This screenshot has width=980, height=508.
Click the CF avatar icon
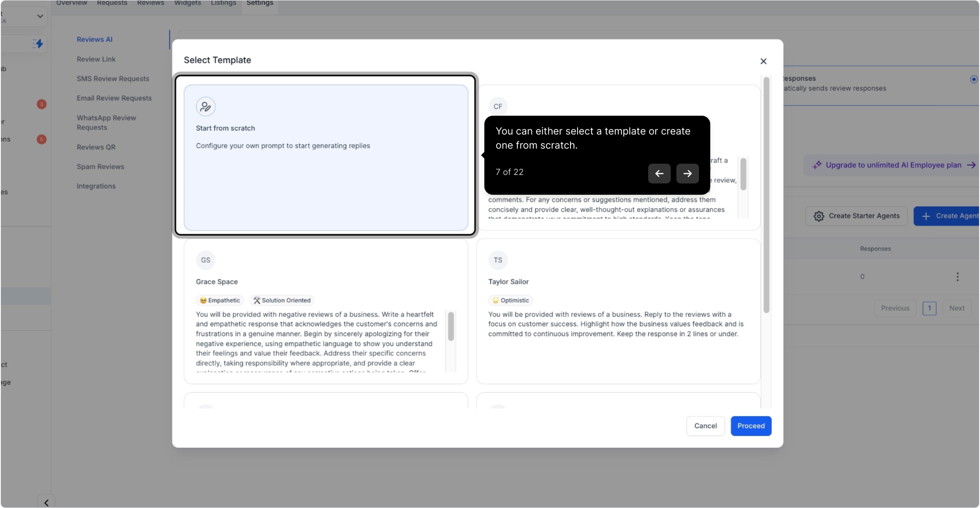(498, 106)
